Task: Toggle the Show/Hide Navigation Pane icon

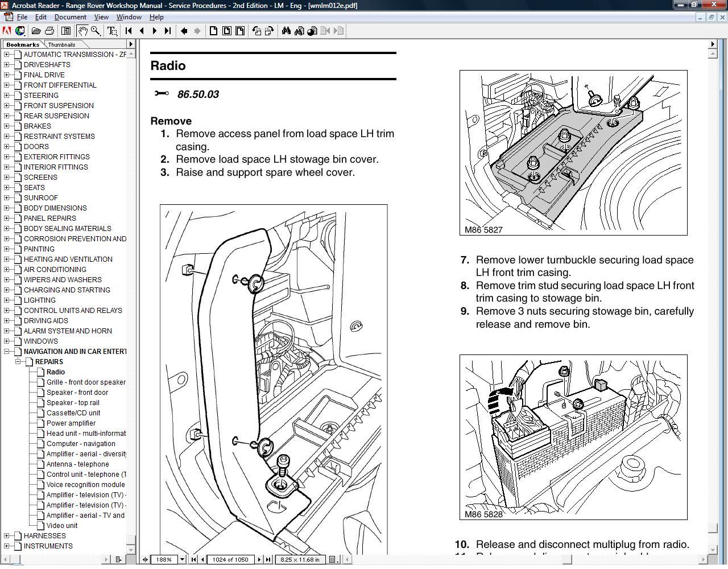Action: tap(66, 31)
